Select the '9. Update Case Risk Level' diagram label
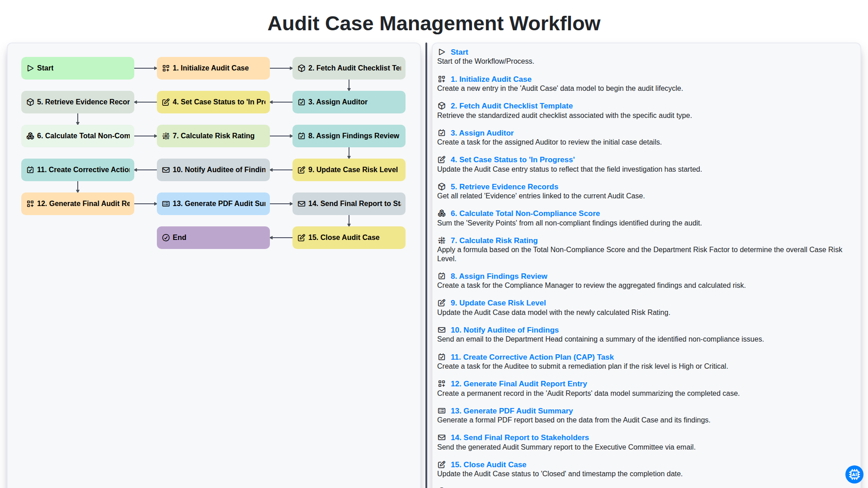 click(x=353, y=170)
